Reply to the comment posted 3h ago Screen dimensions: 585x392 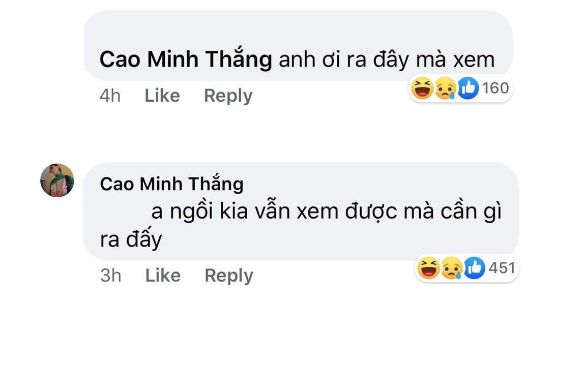[229, 276]
